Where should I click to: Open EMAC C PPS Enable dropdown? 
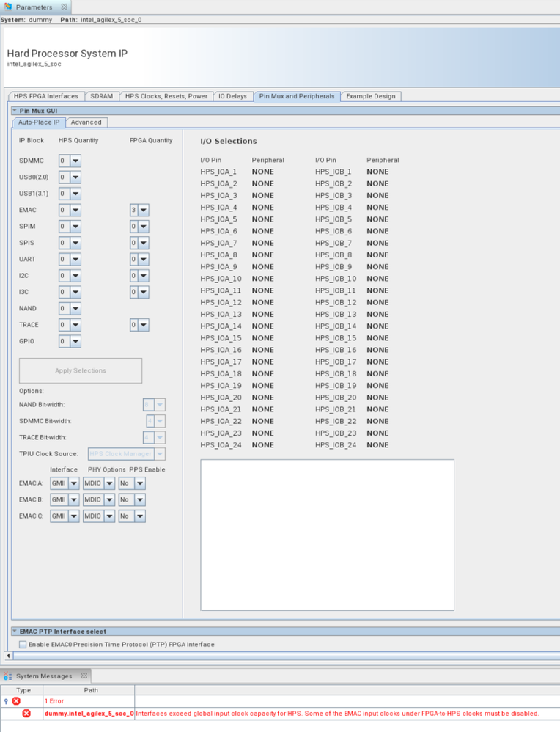pyautogui.click(x=139, y=516)
